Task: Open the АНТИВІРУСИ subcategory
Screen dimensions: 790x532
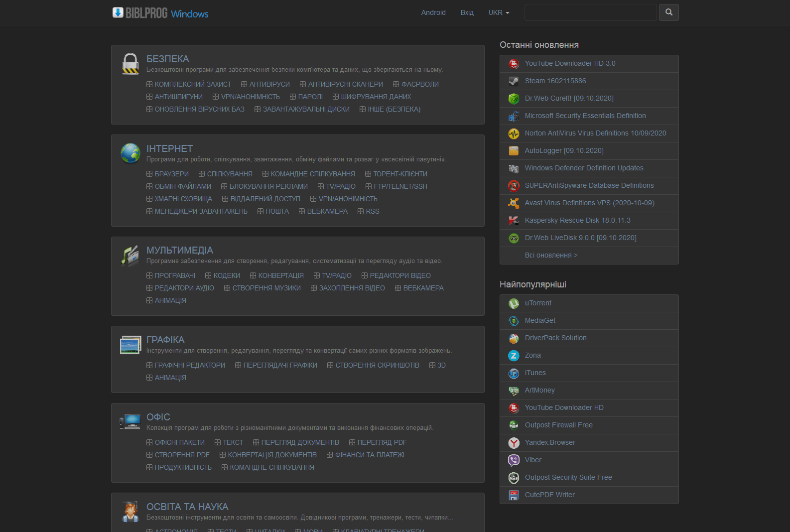Action: point(269,84)
